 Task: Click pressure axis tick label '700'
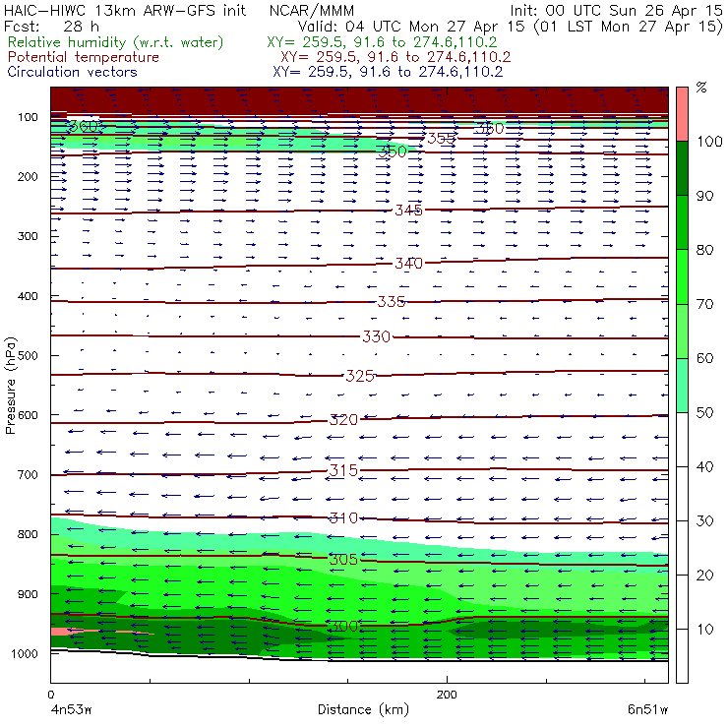28,474
